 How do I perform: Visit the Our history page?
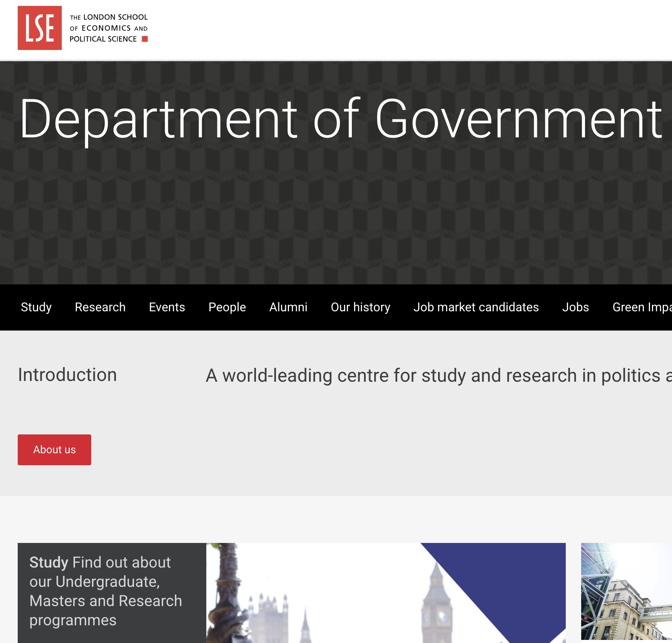(361, 307)
